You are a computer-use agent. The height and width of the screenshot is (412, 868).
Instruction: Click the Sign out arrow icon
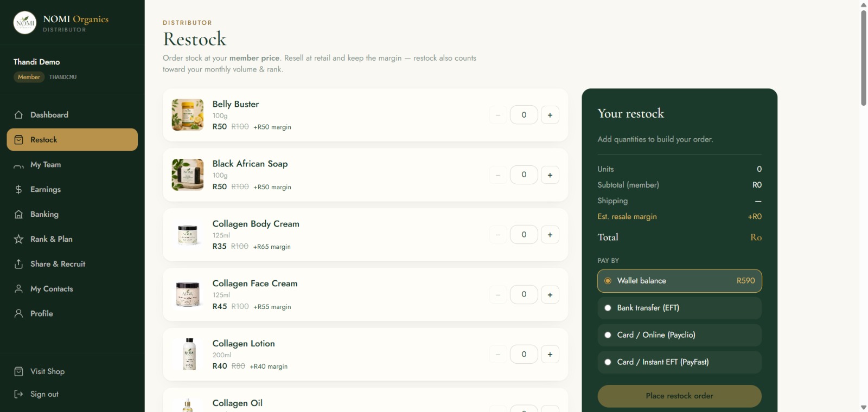tap(18, 394)
